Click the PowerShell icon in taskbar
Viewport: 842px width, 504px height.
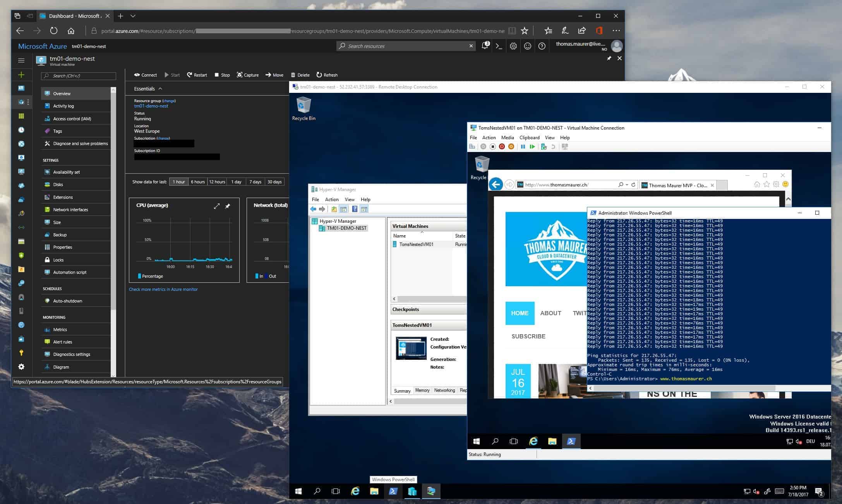tap(393, 491)
